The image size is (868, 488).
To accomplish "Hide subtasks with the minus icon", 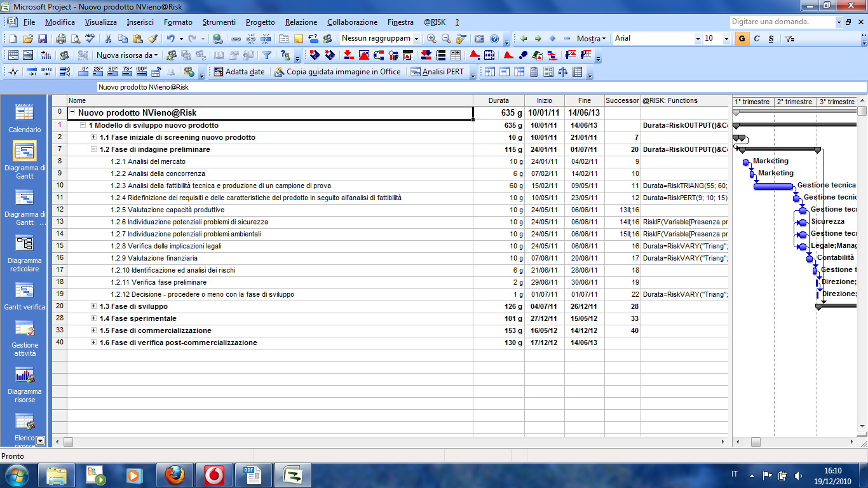I will point(567,39).
